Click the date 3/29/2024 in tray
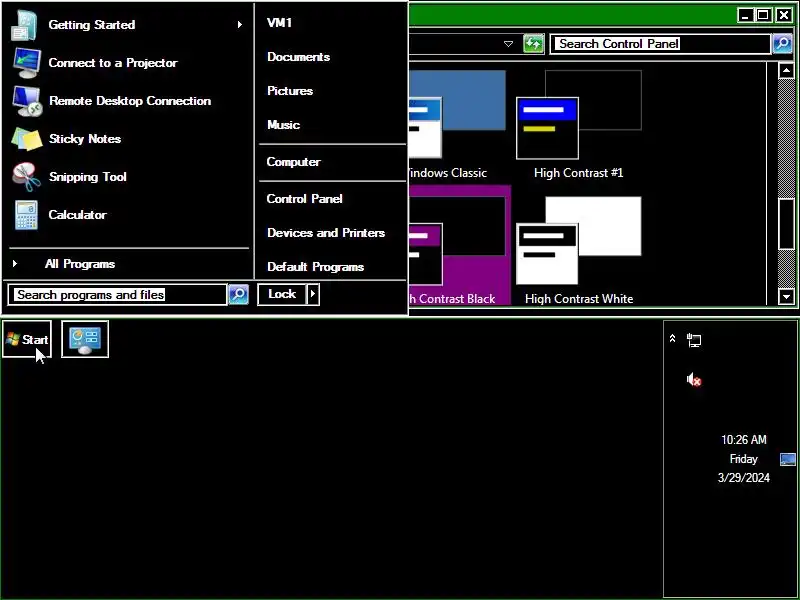This screenshot has width=800, height=600. 743,478
